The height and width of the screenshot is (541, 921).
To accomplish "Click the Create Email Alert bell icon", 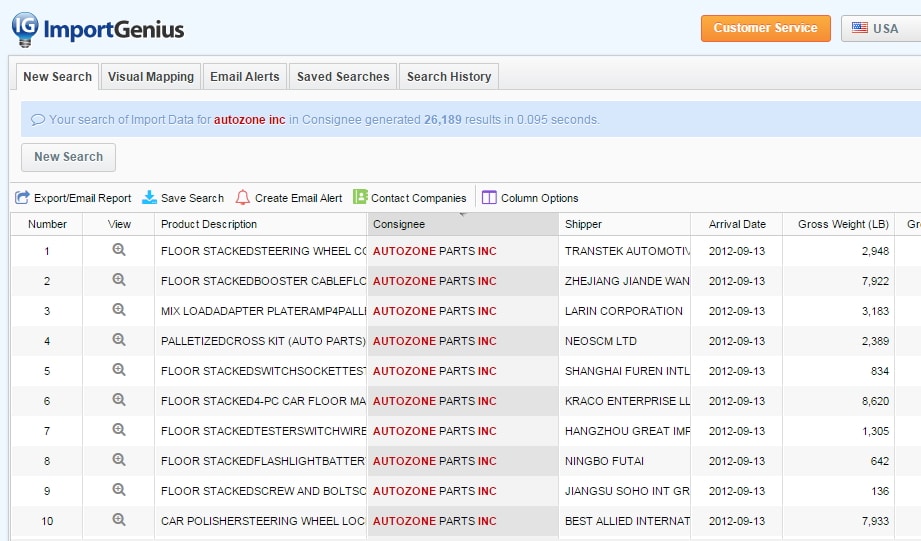I will 243,197.
